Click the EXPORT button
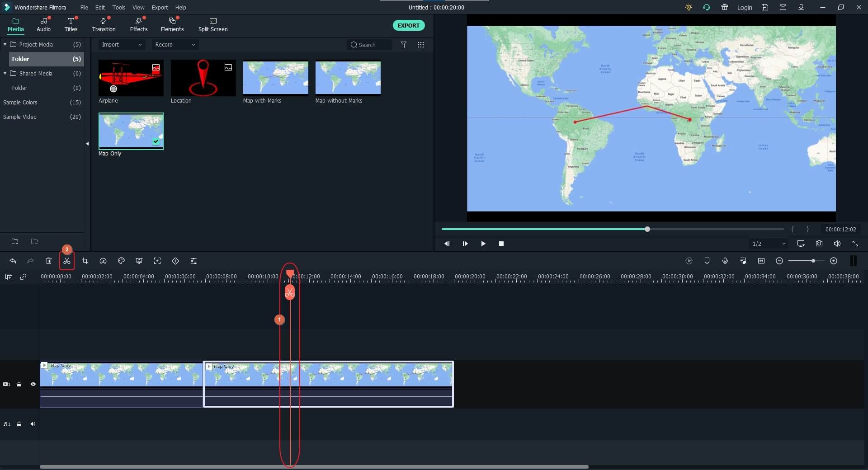 tap(408, 25)
